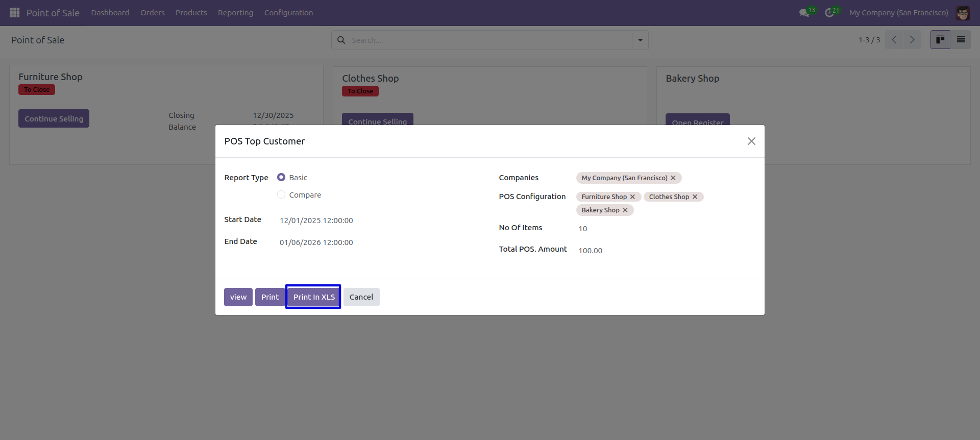Remove the Furniture Shop tag
980x440 pixels.
pyautogui.click(x=632, y=197)
